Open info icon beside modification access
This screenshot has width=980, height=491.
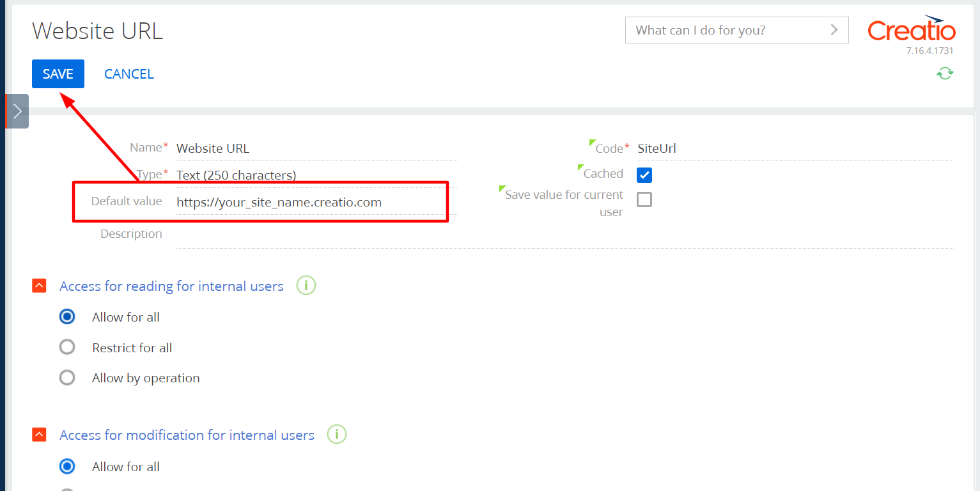pos(337,435)
